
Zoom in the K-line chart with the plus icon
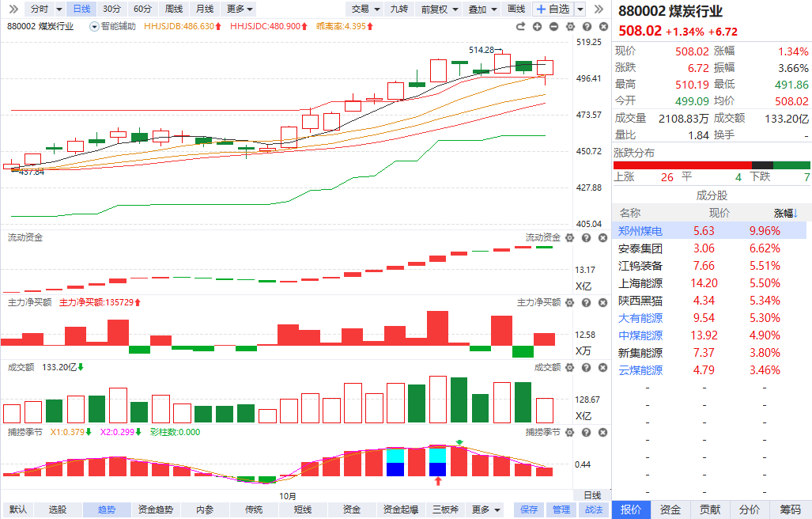[x=537, y=26]
